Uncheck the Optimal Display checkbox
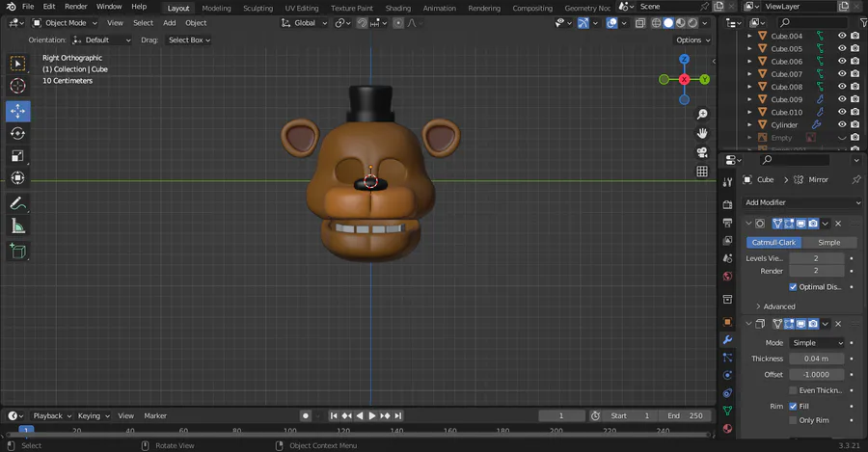Viewport: 868px width, 452px height. click(793, 286)
